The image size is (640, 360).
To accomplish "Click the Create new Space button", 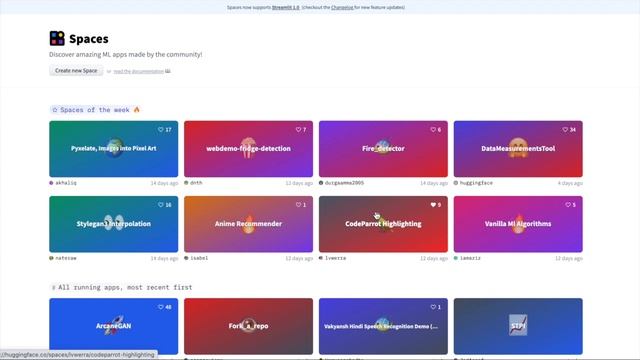I will click(76, 71).
